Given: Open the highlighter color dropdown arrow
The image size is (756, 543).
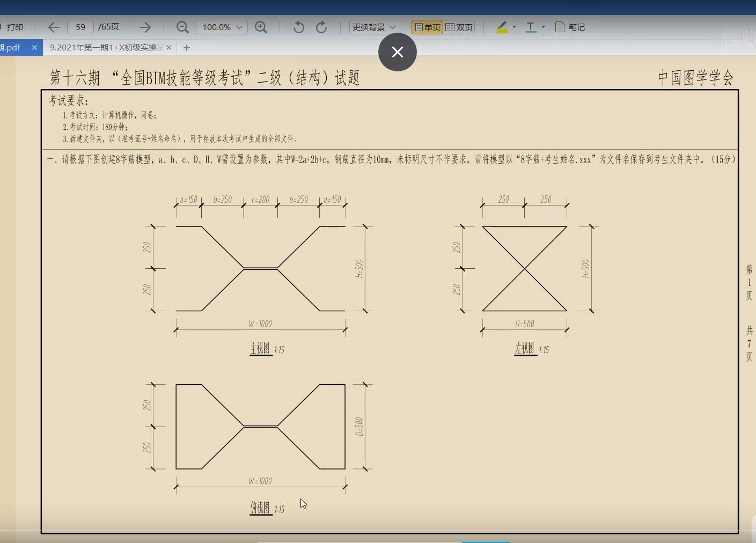Looking at the screenshot, I should pyautogui.click(x=515, y=27).
